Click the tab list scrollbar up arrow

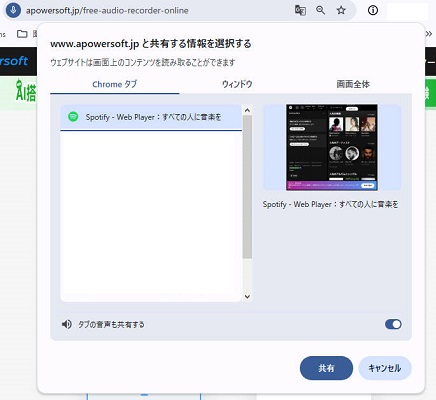coord(247,110)
